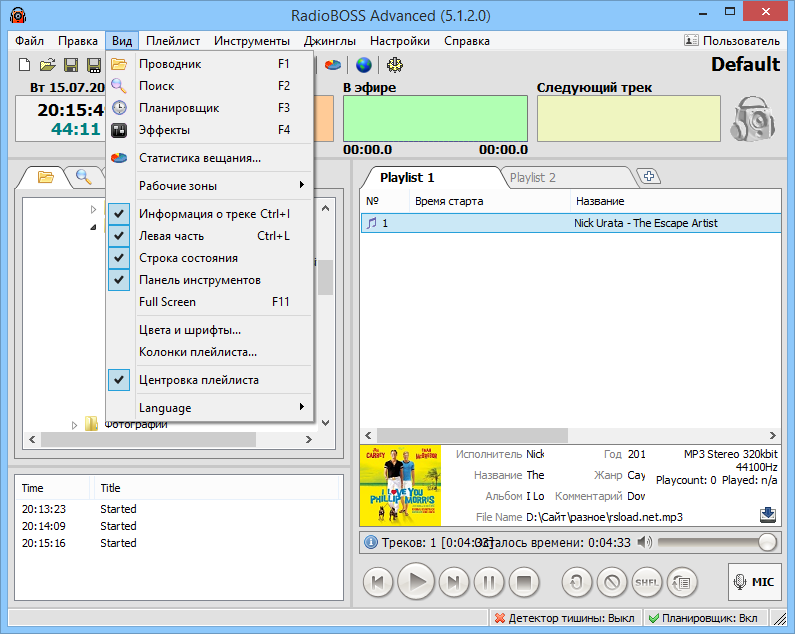Select track Nick Urata - The Escape Artist
This screenshot has width=795, height=634.
[571, 223]
